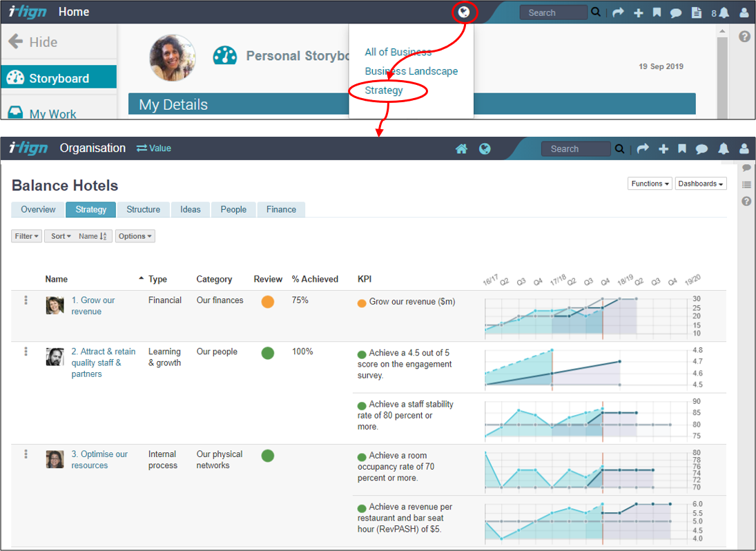
Task: Open 2. Attract & retain quality staff link
Action: (x=103, y=362)
